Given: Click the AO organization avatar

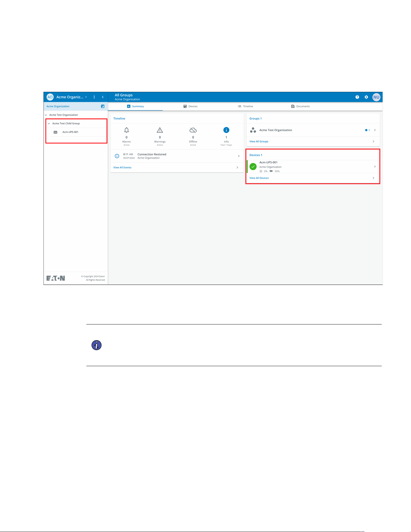Looking at the screenshot, I should [x=50, y=97].
